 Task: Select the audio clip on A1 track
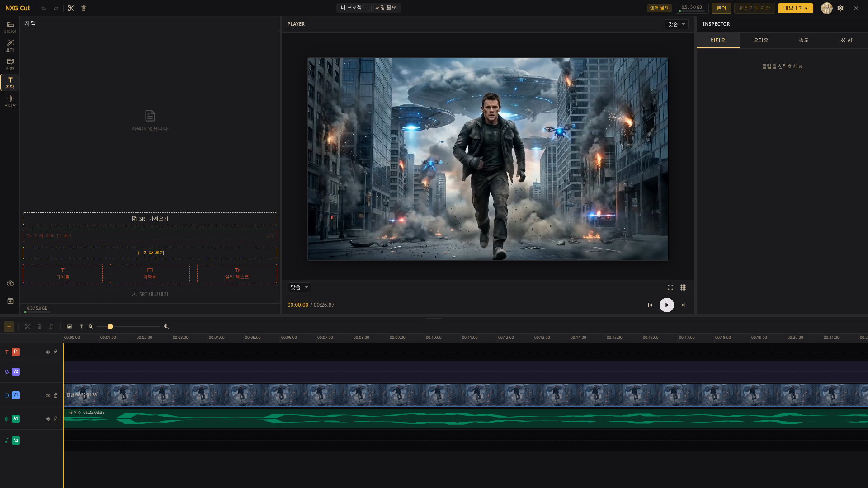click(466, 419)
